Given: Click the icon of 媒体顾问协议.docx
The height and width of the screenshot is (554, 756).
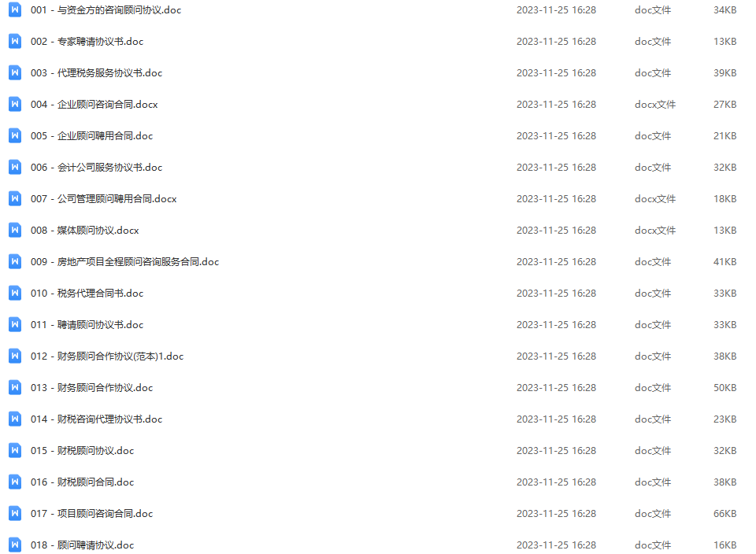Looking at the screenshot, I should coord(15,230).
